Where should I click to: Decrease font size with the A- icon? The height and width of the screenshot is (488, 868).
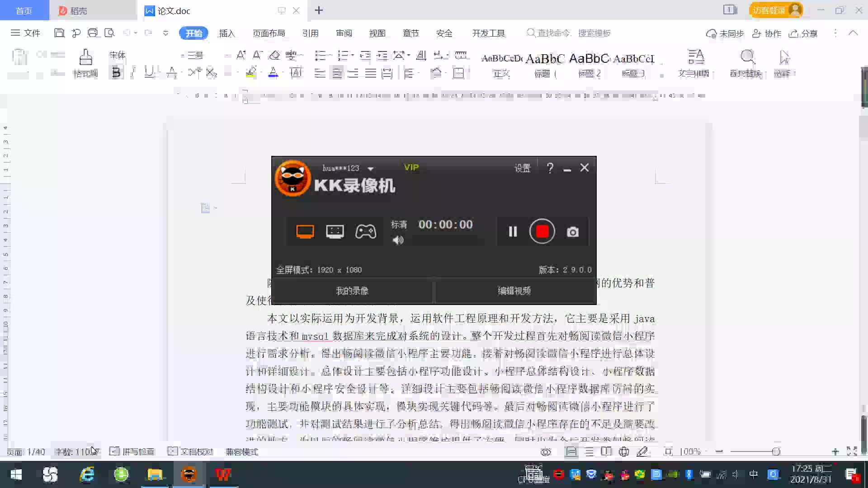[x=257, y=55]
